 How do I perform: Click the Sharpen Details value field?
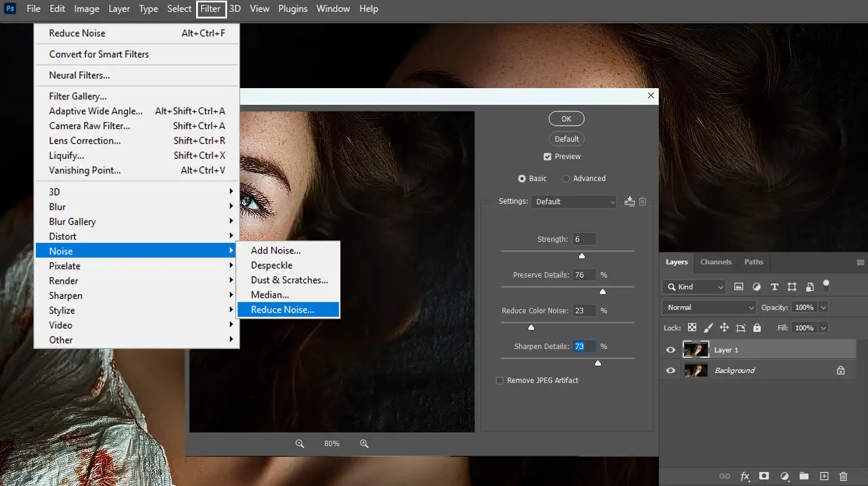click(584, 347)
